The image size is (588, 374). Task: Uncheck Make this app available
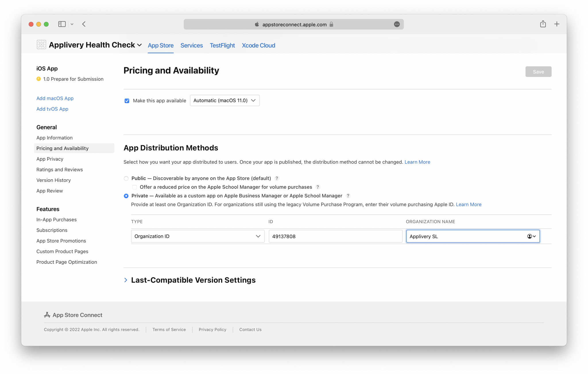(127, 101)
